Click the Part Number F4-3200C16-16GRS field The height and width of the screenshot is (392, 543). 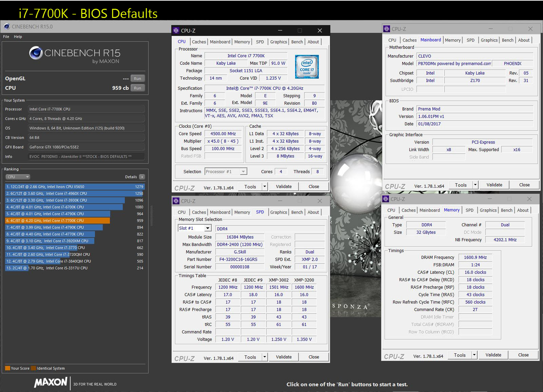pos(240,260)
